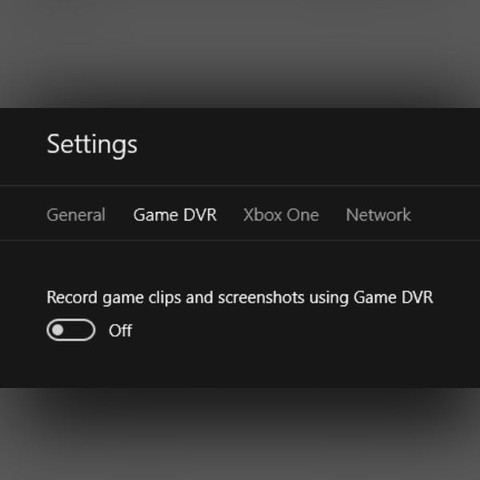This screenshot has width=480, height=480.
Task: Click the blurred background above Settings panel
Action: [240, 53]
